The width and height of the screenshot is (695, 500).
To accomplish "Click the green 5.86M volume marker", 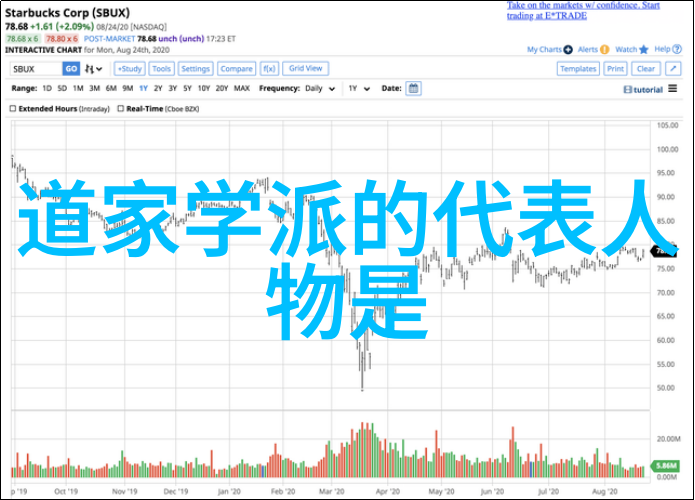I will tap(665, 465).
